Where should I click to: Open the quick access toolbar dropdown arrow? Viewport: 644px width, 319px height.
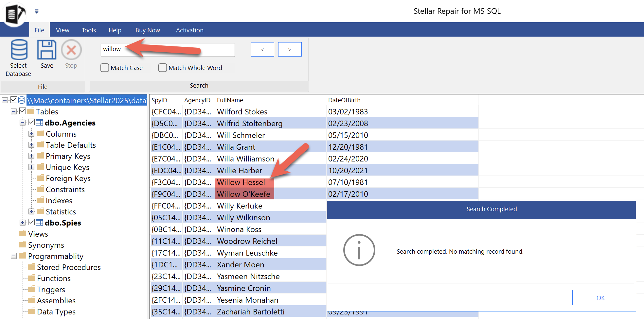tap(37, 11)
